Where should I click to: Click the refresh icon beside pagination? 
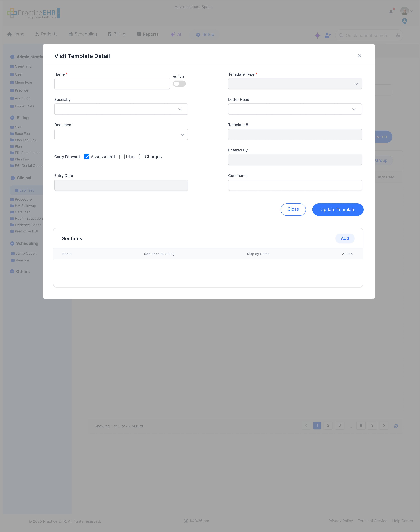396,426
